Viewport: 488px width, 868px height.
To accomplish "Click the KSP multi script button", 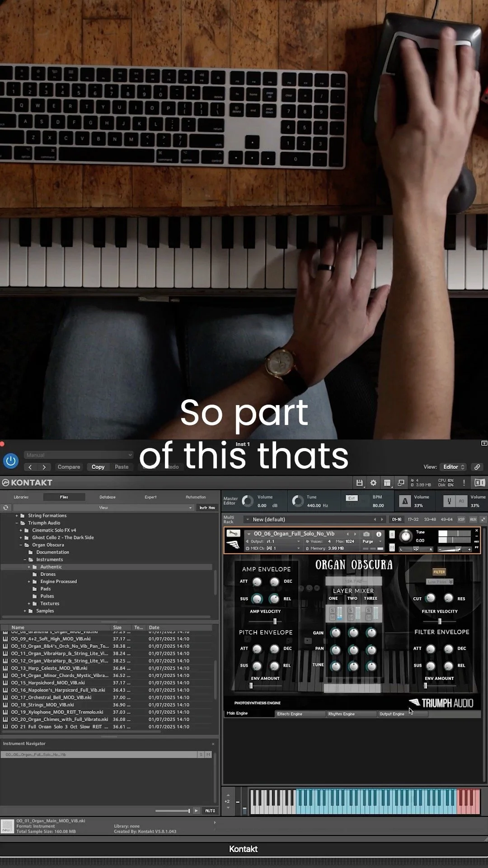I will pyautogui.click(x=461, y=519).
